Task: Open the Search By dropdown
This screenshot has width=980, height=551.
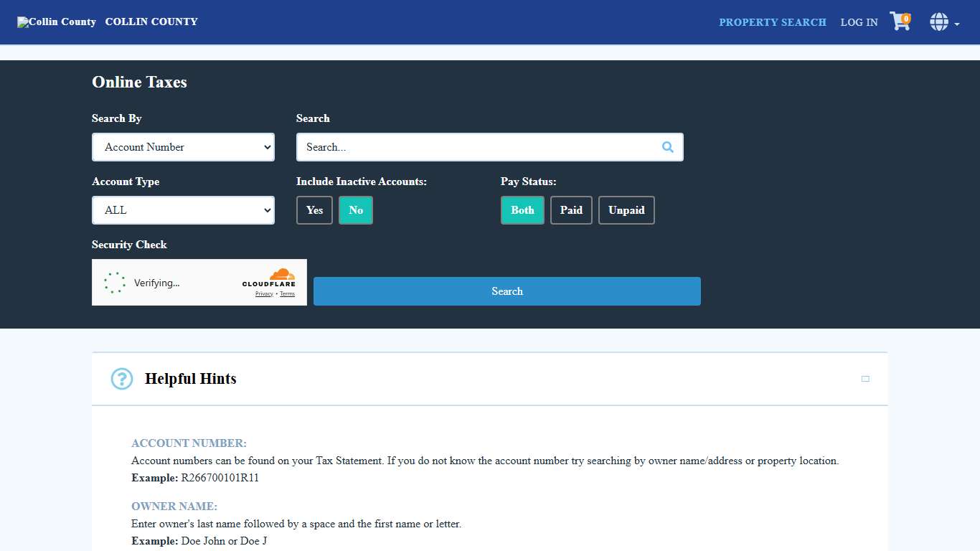Action: click(x=183, y=147)
